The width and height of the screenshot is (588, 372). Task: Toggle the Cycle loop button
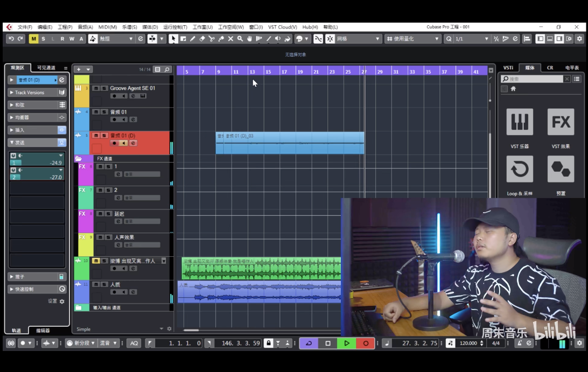pos(309,343)
